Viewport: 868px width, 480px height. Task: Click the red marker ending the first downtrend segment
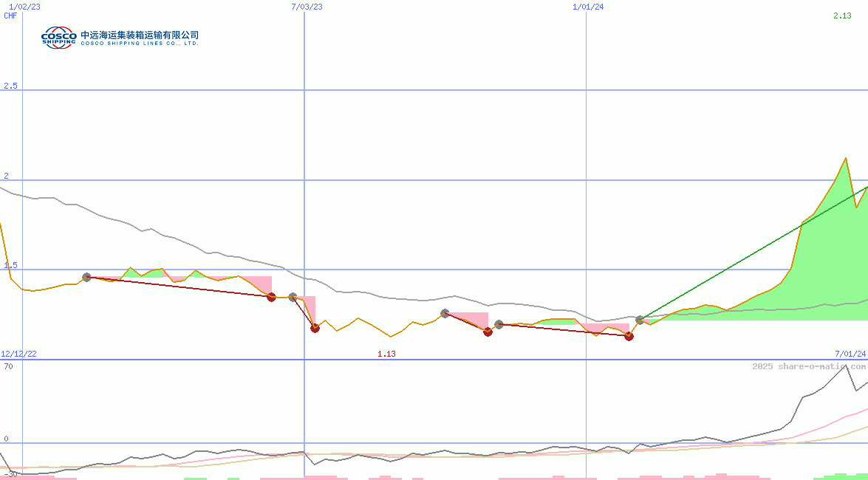tap(271, 298)
